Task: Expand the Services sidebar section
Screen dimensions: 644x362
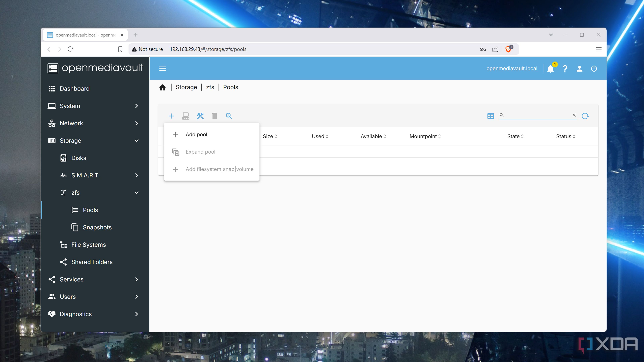Action: [95, 279]
